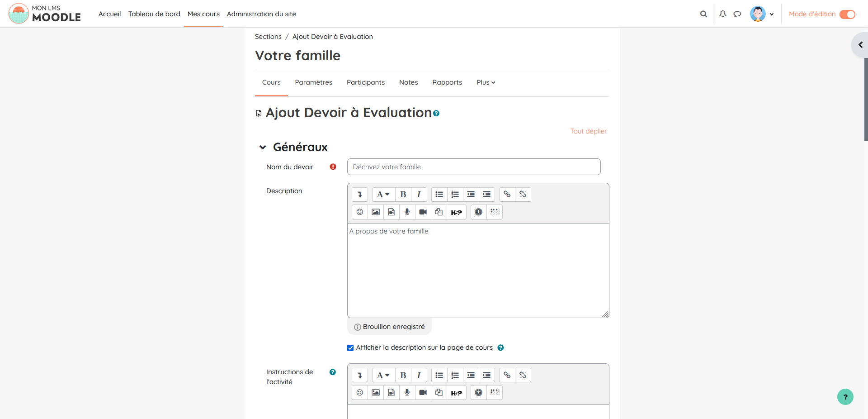Image resolution: width=868 pixels, height=419 pixels.
Task: Click the Nom du devoir text field
Action: (x=473, y=167)
